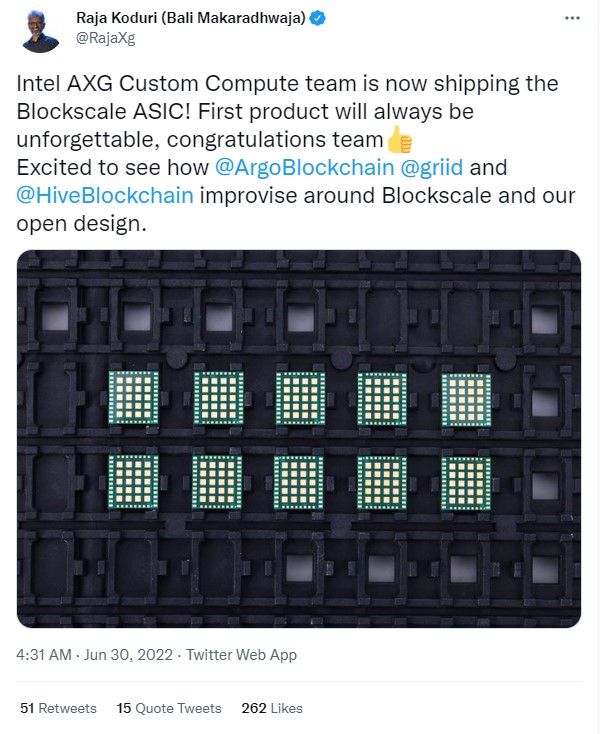Image resolution: width=604 pixels, height=734 pixels.
Task: Click the 4:31 AM timestamp
Action: point(44,654)
